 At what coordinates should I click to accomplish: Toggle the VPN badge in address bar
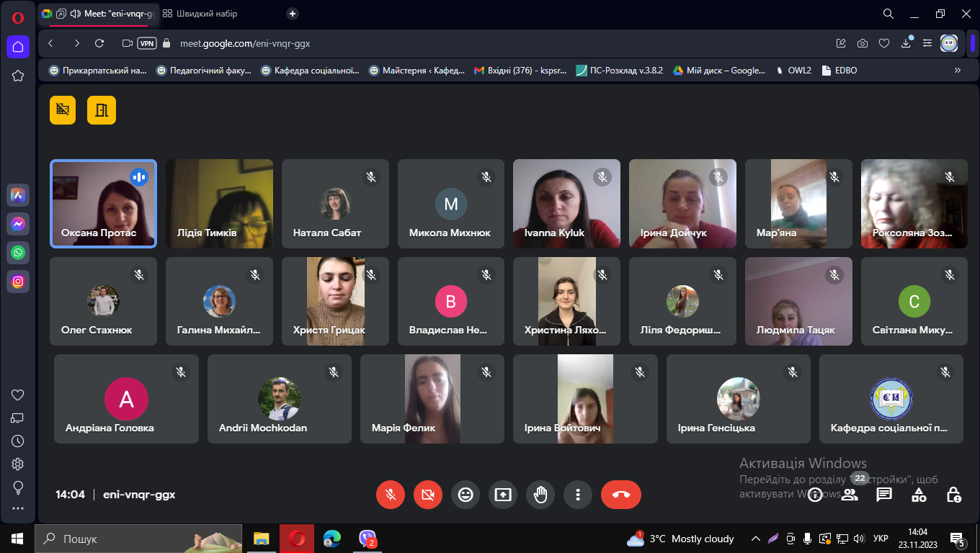pyautogui.click(x=147, y=43)
